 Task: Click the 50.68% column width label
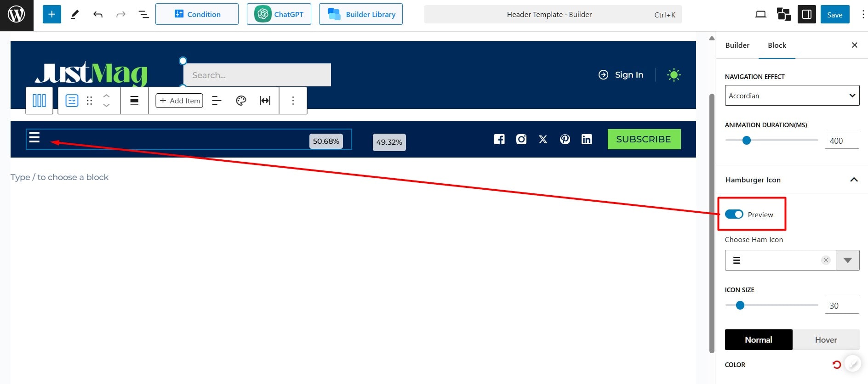click(326, 141)
